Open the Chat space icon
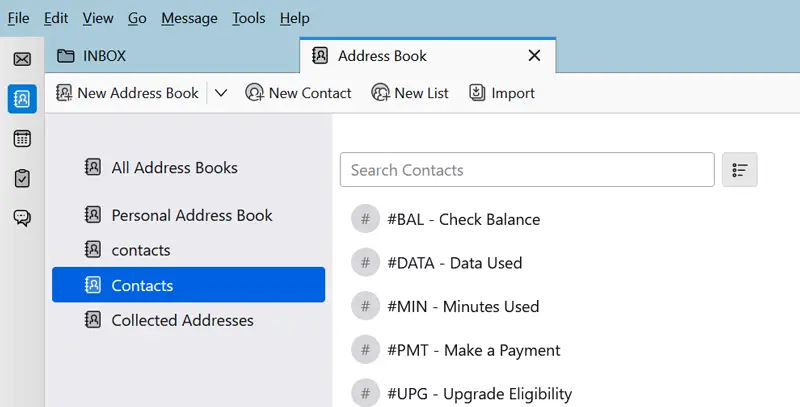800x407 pixels. click(22, 218)
